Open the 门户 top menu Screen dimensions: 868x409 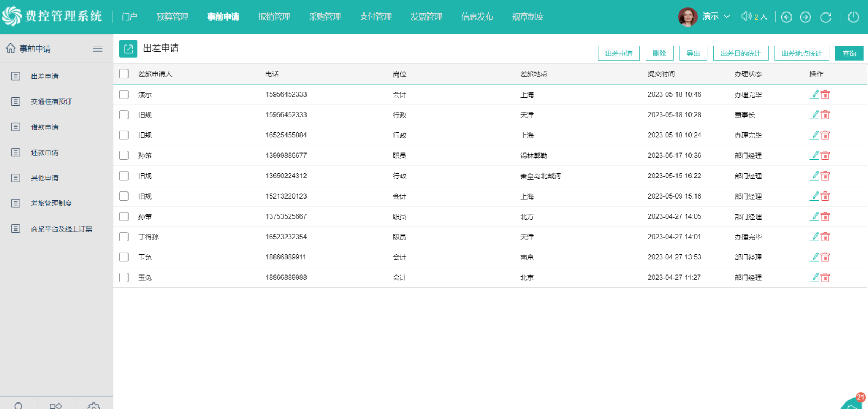(x=130, y=17)
